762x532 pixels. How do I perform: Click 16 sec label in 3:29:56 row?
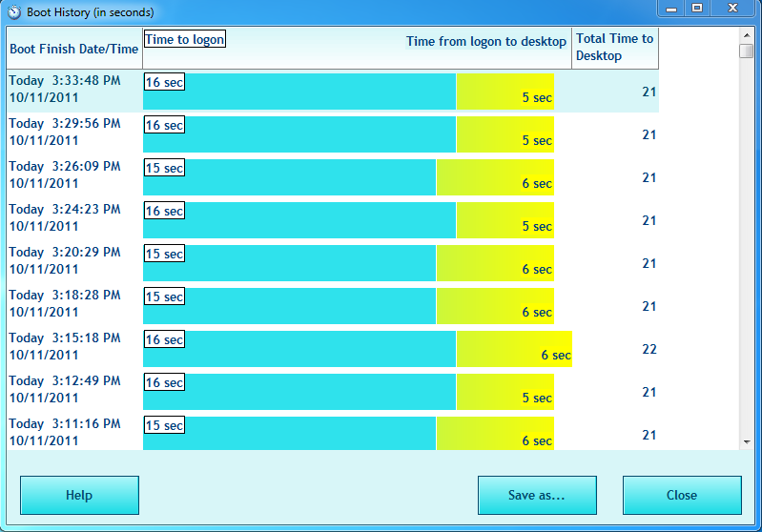(164, 125)
